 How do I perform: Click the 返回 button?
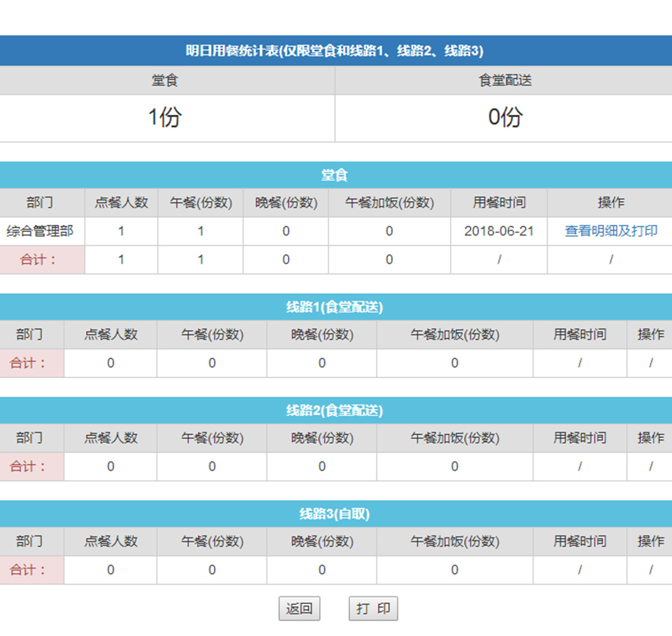tap(299, 609)
